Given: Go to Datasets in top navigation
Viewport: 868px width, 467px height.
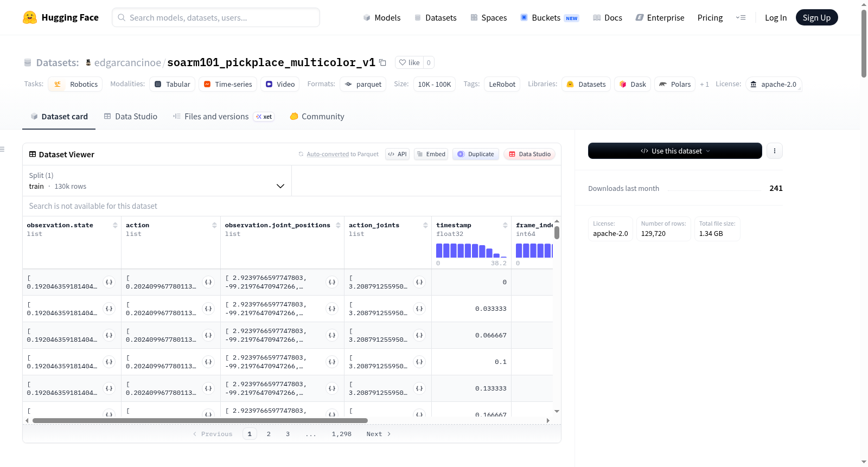Looking at the screenshot, I should 436,17.
